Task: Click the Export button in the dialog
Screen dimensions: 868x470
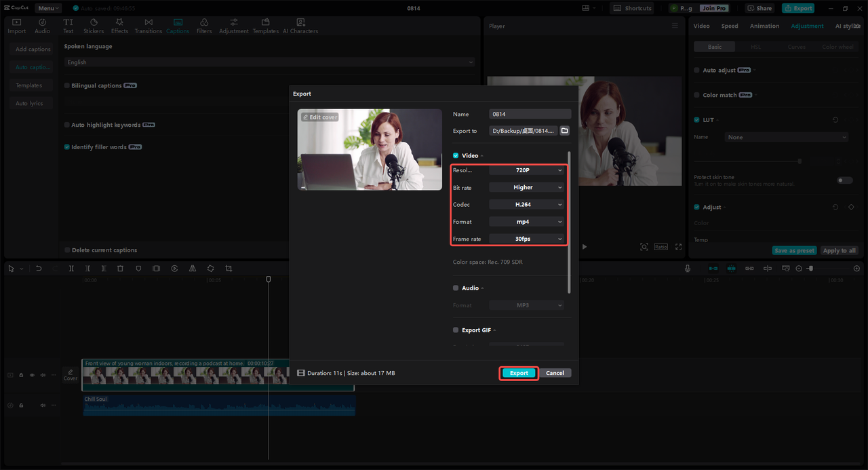Action: pos(519,373)
